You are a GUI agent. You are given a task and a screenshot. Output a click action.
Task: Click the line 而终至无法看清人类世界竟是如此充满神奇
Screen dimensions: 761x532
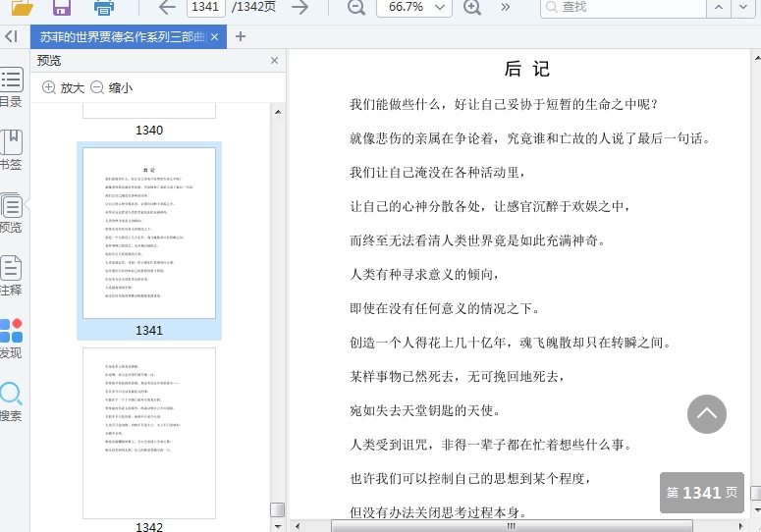pyautogui.click(x=477, y=240)
